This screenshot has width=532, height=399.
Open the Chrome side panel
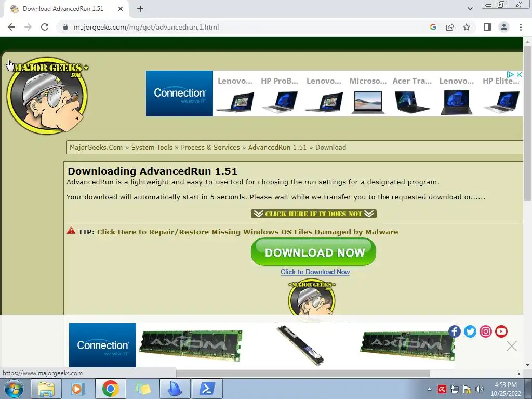487,27
